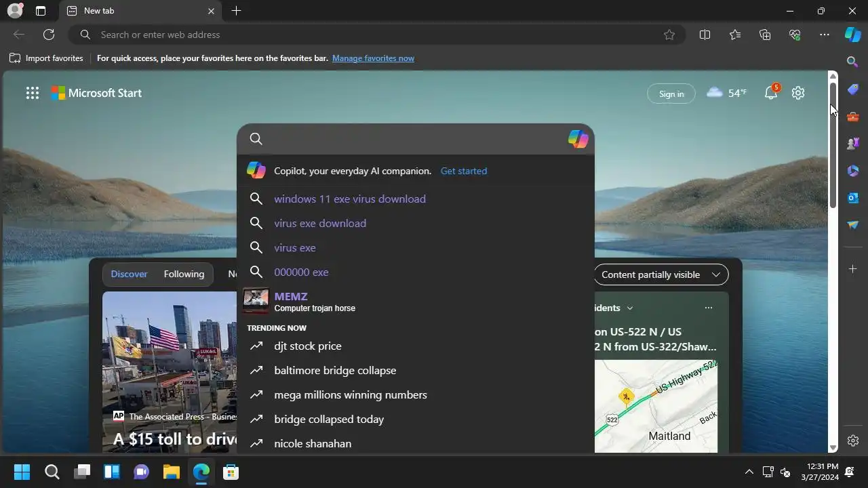Click Manage favorites now link
Viewport: 868px width, 488px height.
tap(373, 58)
